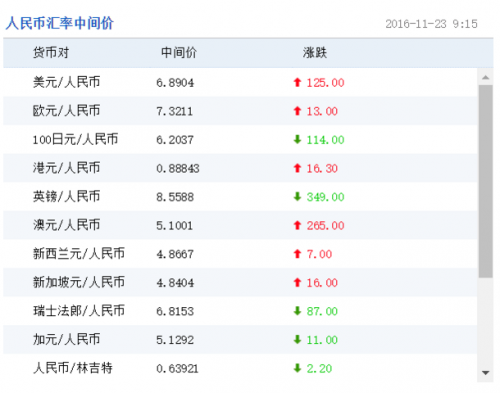Click the 5.1001 mid-price value
Image resolution: width=500 pixels, height=393 pixels.
pos(175,226)
